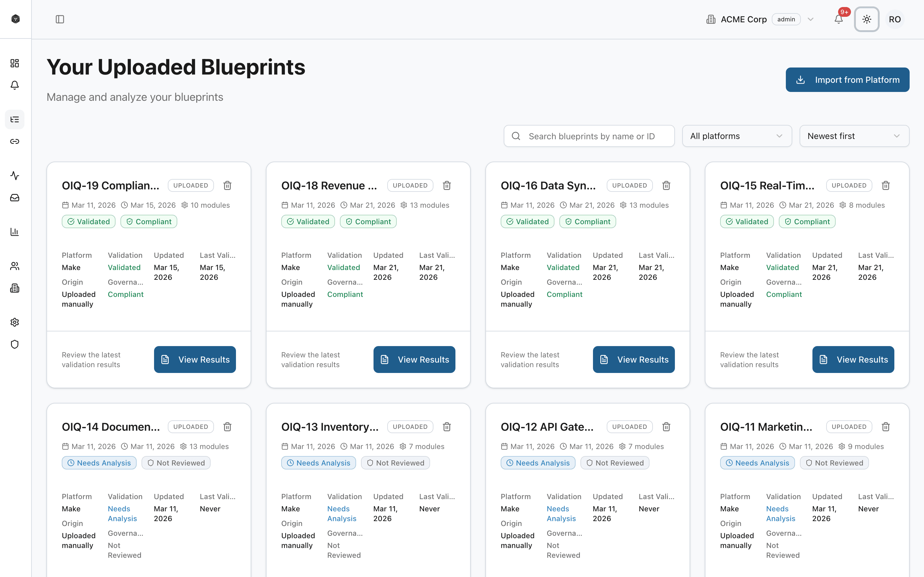
Task: View Results for OIQ-19 Compliance blueprint
Action: pos(195,359)
